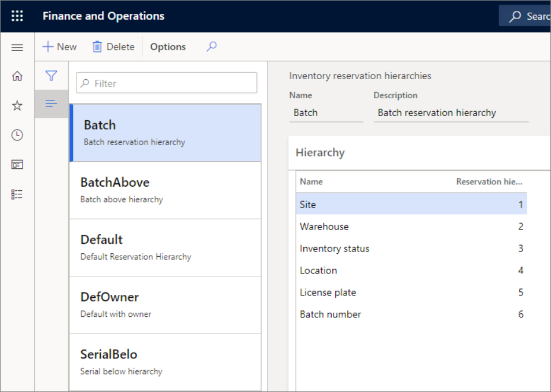Select the Batch number row
Screen dimensions: 551x392
[412, 314]
